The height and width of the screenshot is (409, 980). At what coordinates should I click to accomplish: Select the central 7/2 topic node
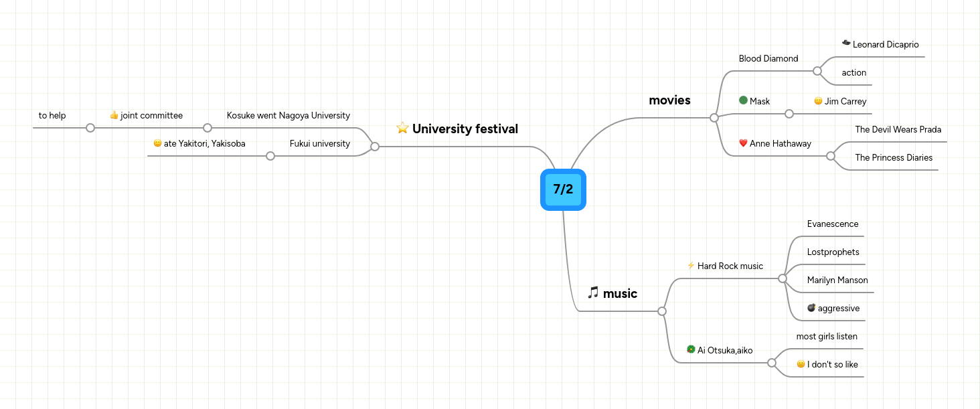tap(563, 189)
